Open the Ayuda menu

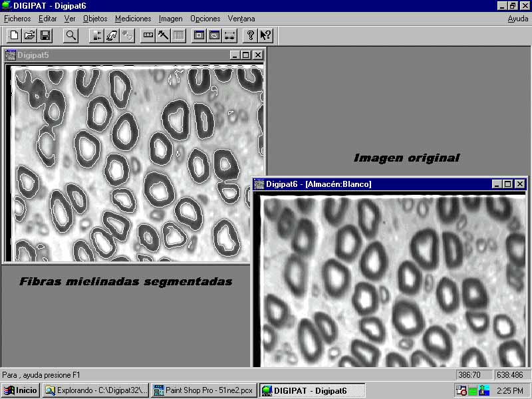pos(518,19)
